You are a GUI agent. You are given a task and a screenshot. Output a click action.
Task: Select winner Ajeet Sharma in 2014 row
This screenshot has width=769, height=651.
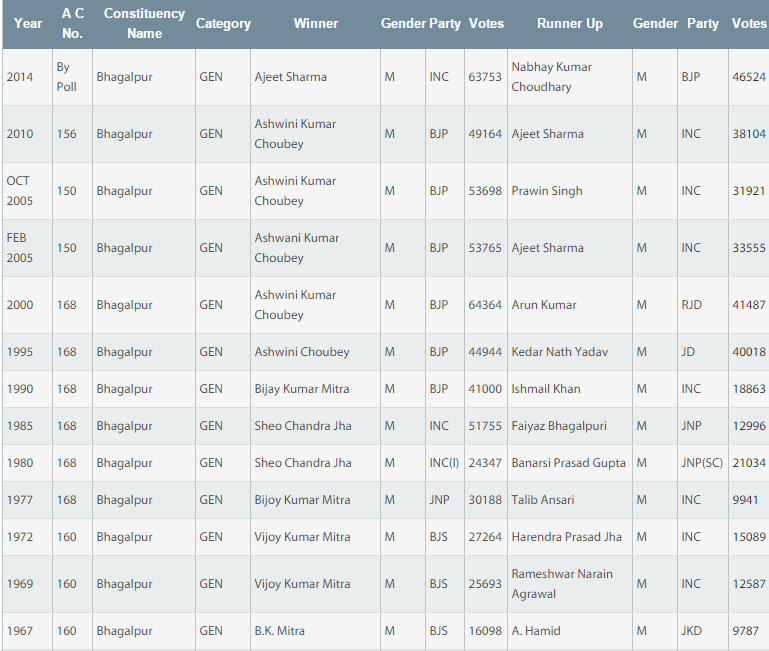pos(290,77)
